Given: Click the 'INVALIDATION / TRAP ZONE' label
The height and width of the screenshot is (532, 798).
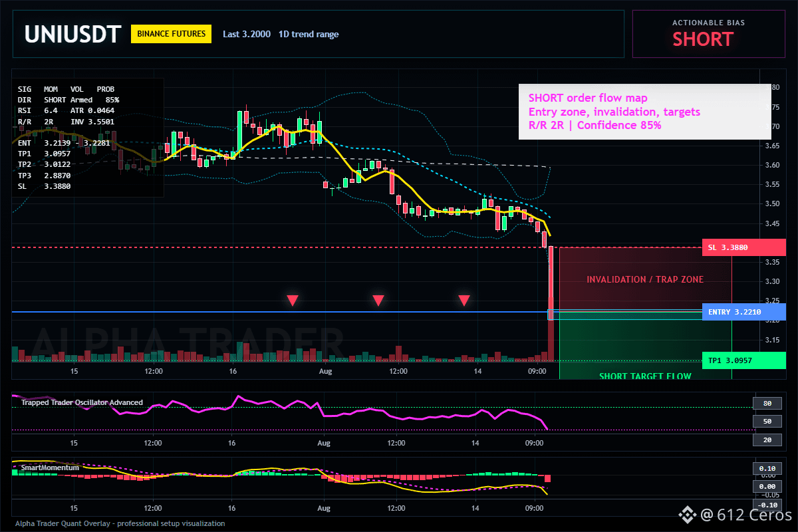Looking at the screenshot, I should pyautogui.click(x=645, y=279).
